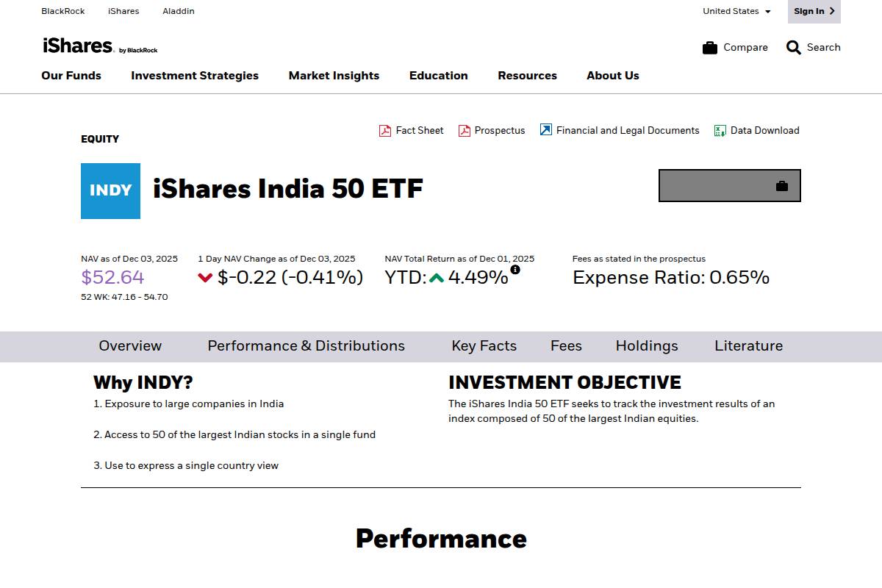
Task: Show the YTD return info tooltip
Action: 515,269
